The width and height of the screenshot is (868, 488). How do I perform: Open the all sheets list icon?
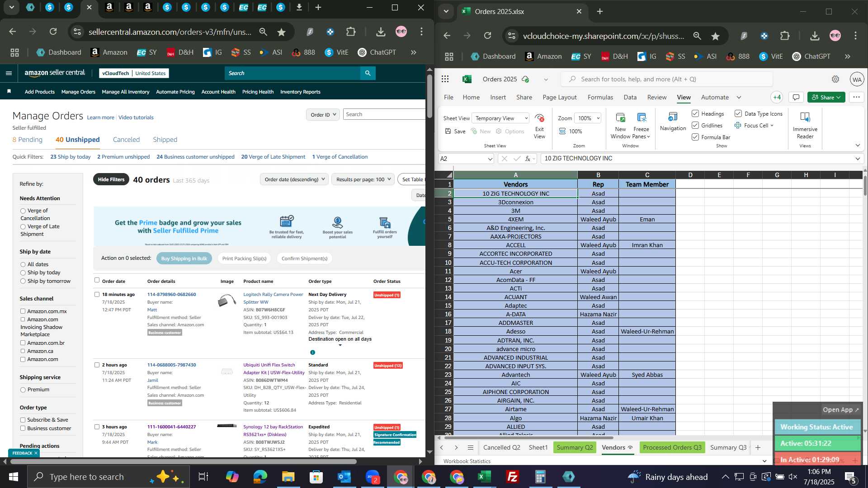tap(471, 447)
